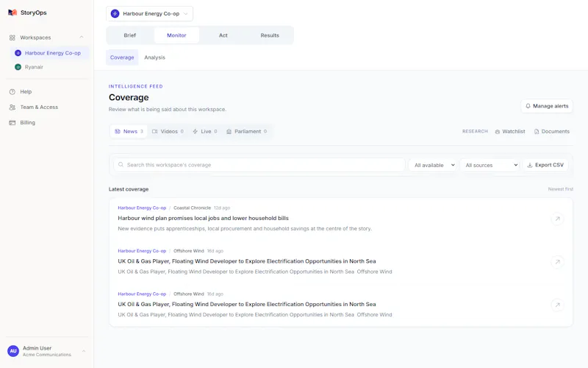588x368 pixels.
Task: Select the Coverage sub-tab
Action: (x=122, y=57)
